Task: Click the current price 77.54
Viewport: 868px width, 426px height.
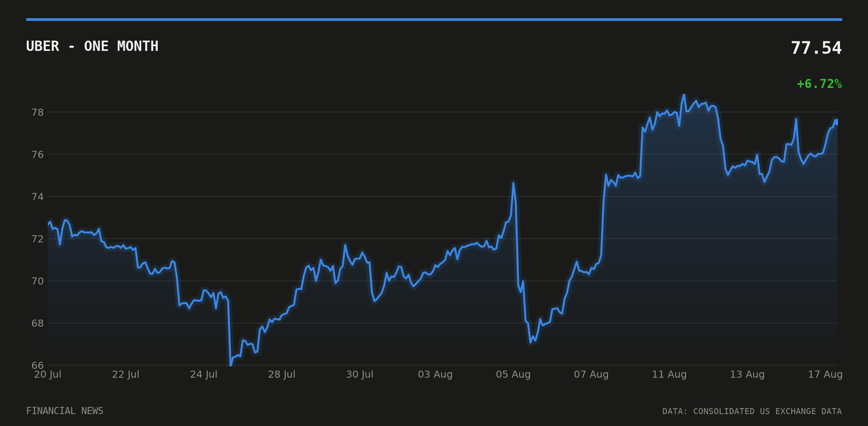Action: [816, 48]
